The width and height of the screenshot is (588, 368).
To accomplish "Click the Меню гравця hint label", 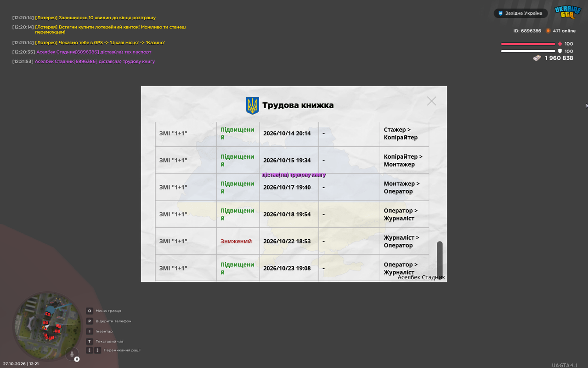I will [x=108, y=311].
